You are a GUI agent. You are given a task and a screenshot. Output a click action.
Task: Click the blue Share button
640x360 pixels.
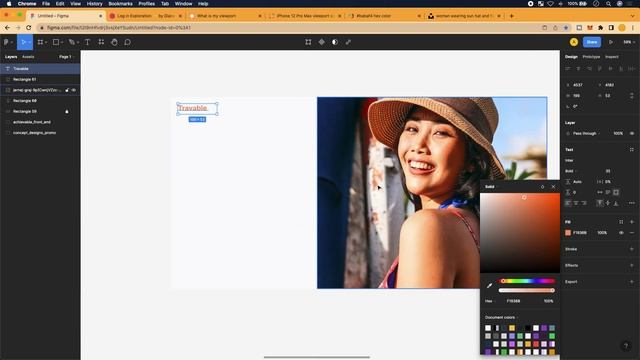pyautogui.click(x=592, y=42)
